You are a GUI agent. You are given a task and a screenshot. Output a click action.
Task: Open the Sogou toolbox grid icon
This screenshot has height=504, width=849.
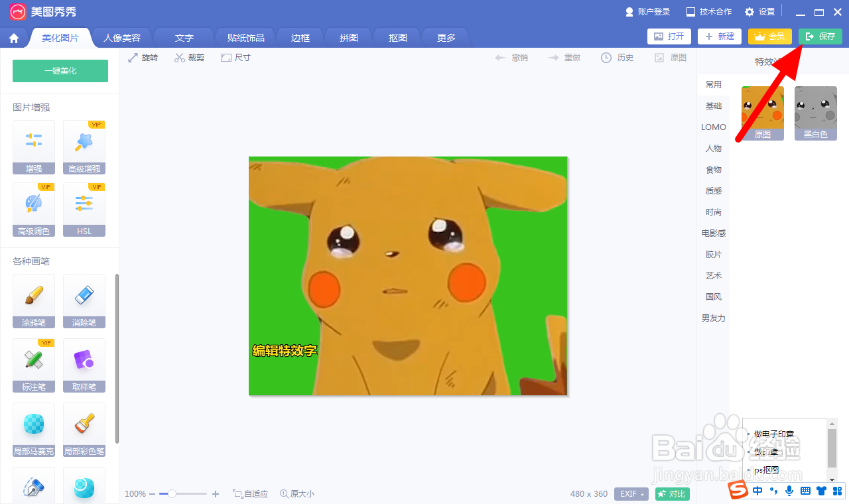tap(838, 491)
